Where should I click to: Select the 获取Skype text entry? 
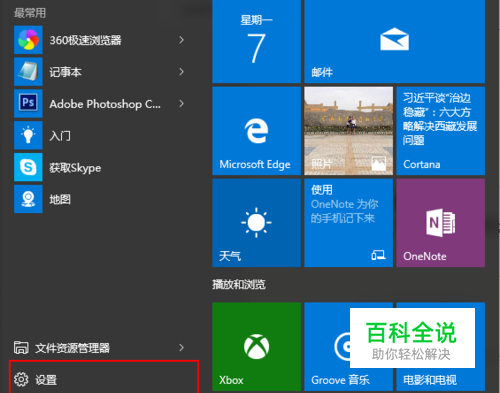75,168
